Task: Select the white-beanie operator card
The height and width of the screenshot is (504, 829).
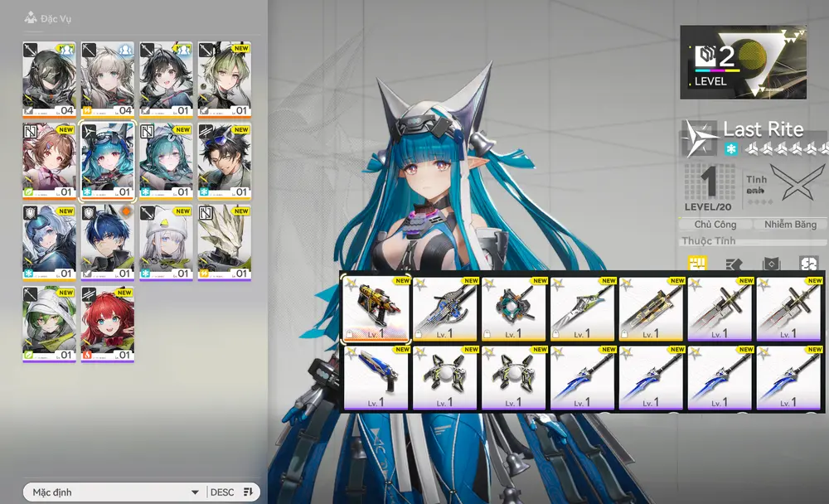Action: pos(166,243)
